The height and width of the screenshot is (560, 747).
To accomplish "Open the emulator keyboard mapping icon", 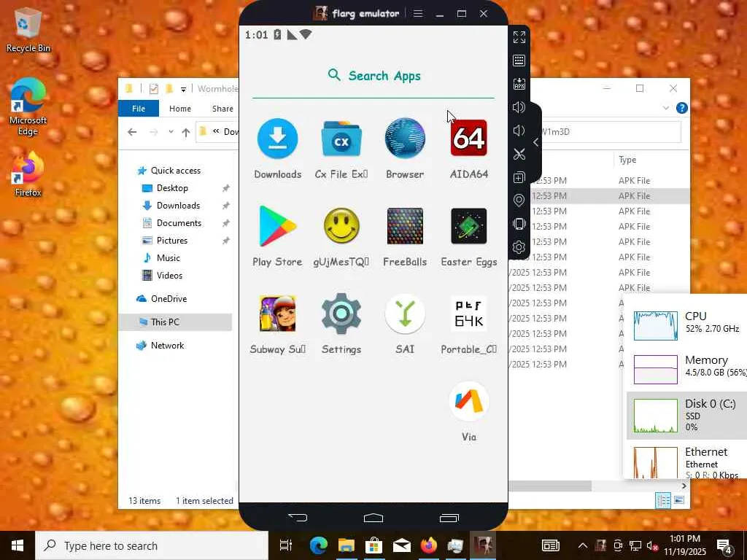I will click(519, 61).
